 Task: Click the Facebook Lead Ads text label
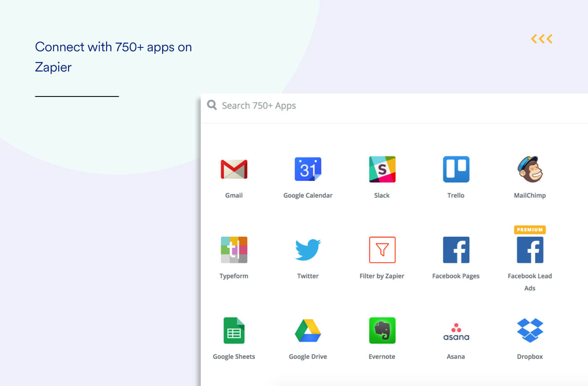point(530,282)
